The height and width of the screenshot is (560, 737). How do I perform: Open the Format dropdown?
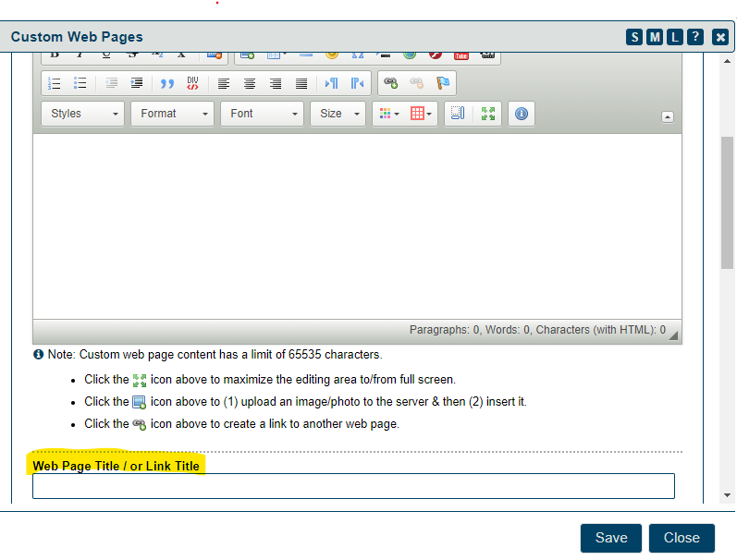point(173,114)
